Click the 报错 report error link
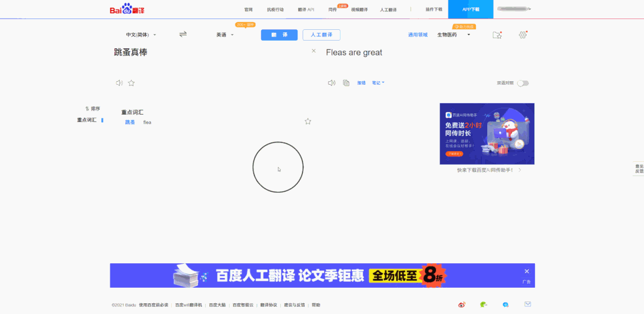Viewport: 644px width, 314px height. point(361,83)
